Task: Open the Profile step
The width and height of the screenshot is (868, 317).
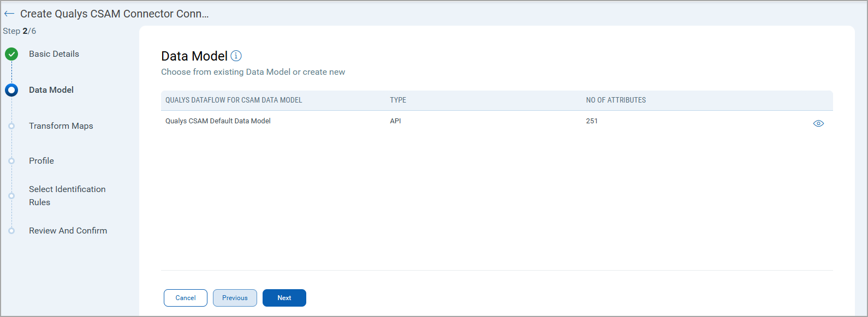Action: [41, 161]
